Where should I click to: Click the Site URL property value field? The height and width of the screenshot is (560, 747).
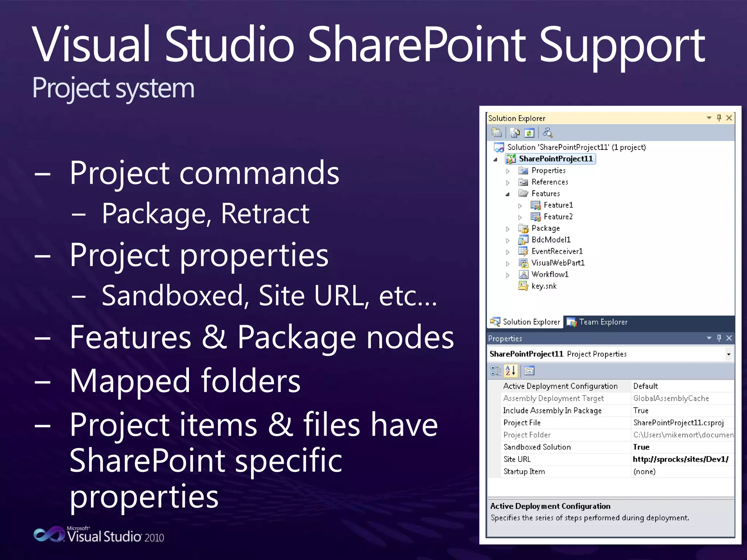pyautogui.click(x=680, y=459)
